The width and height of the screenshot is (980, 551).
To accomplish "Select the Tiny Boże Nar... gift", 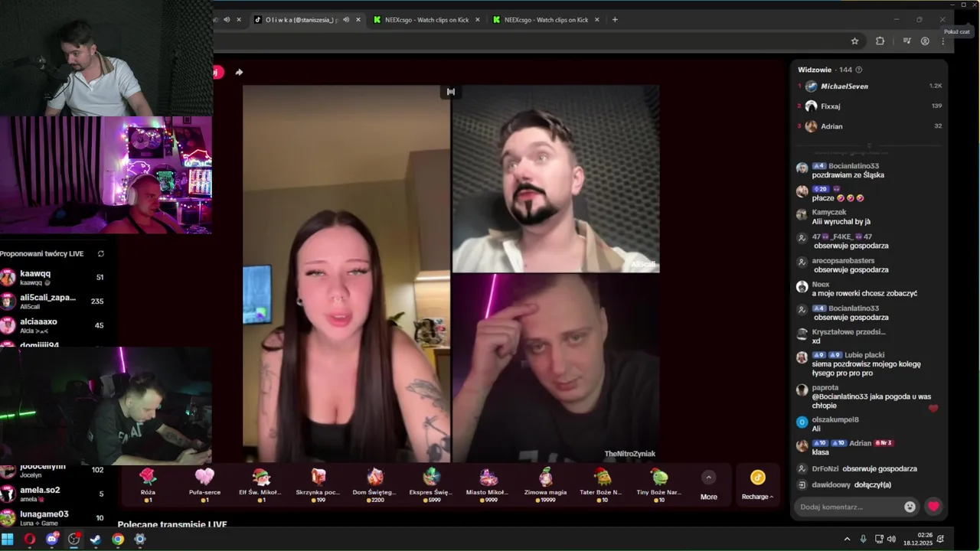I will pos(658,485).
